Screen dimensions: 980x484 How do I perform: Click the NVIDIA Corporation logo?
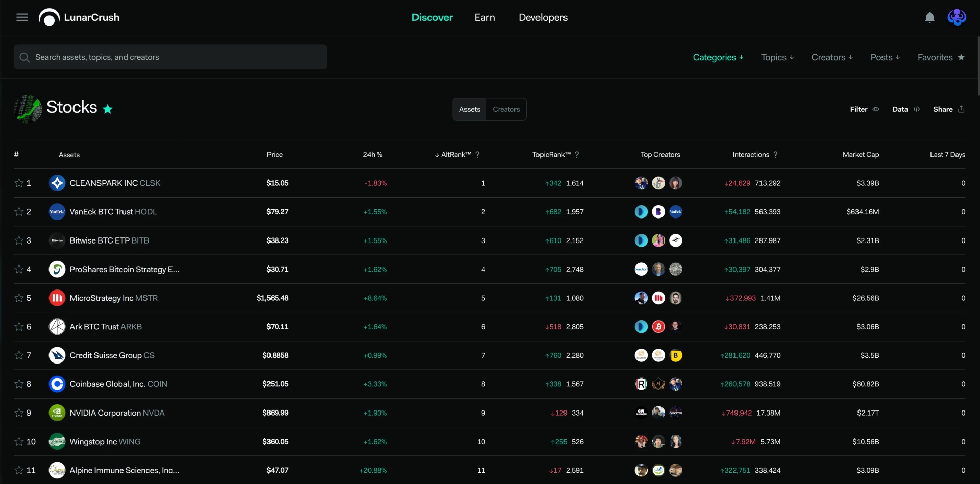[57, 413]
